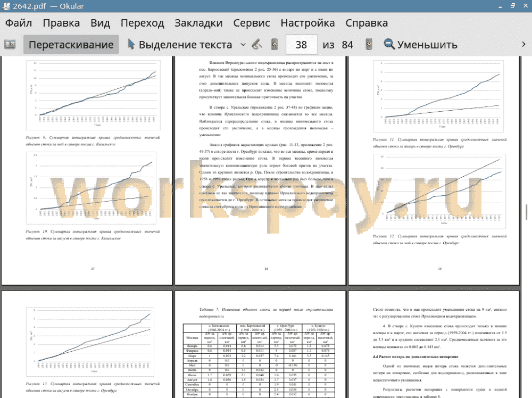This screenshot has height=398, width=532.
Task: Click page number 38 at page bottom
Action: pyautogui.click(x=267, y=269)
